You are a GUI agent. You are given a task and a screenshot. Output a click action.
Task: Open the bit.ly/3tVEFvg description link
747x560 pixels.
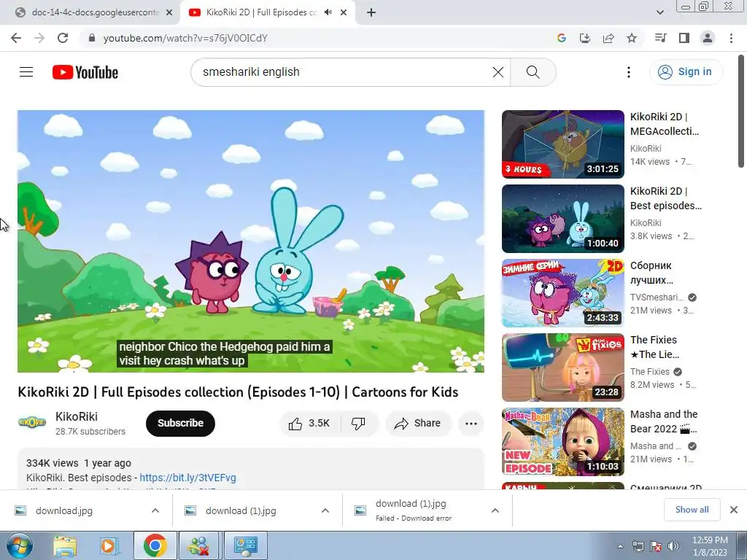click(x=187, y=478)
